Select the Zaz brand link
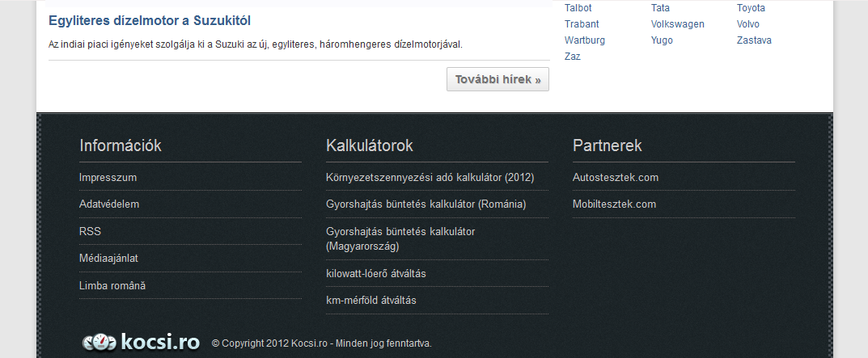 coord(573,56)
